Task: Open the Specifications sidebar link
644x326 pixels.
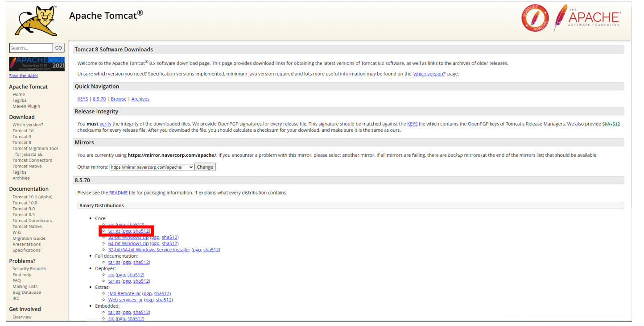Action: (27, 250)
